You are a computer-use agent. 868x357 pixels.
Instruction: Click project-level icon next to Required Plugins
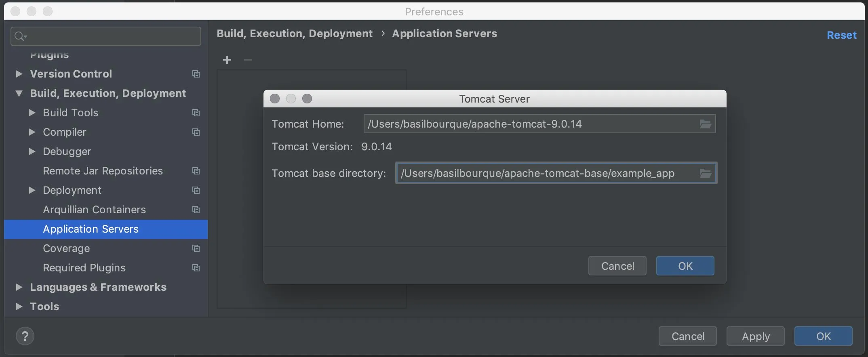196,268
